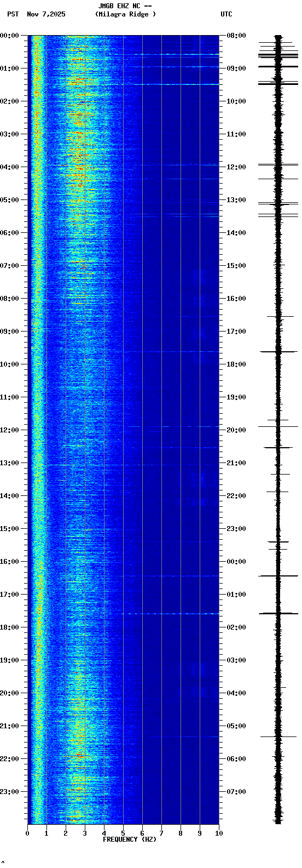Select the "23:00" PST label on left axis

[x=9, y=792]
